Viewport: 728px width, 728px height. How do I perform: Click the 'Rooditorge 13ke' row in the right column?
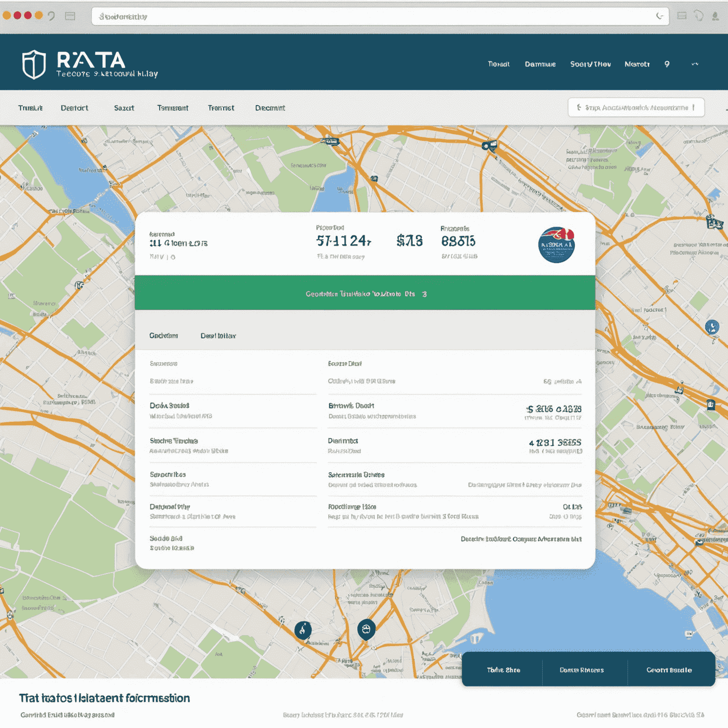click(x=455, y=511)
